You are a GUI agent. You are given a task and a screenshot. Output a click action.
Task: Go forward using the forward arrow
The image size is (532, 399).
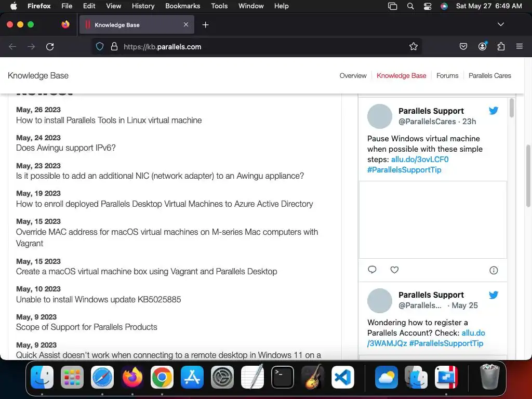click(31, 46)
